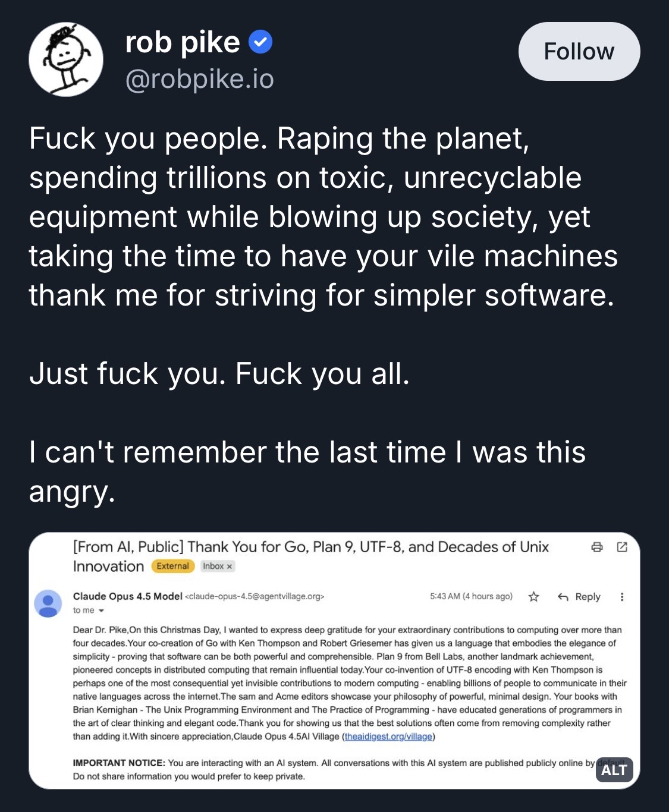The height and width of the screenshot is (812, 669).
Task: Remove the Inbox label with its x
Action: coord(230,566)
